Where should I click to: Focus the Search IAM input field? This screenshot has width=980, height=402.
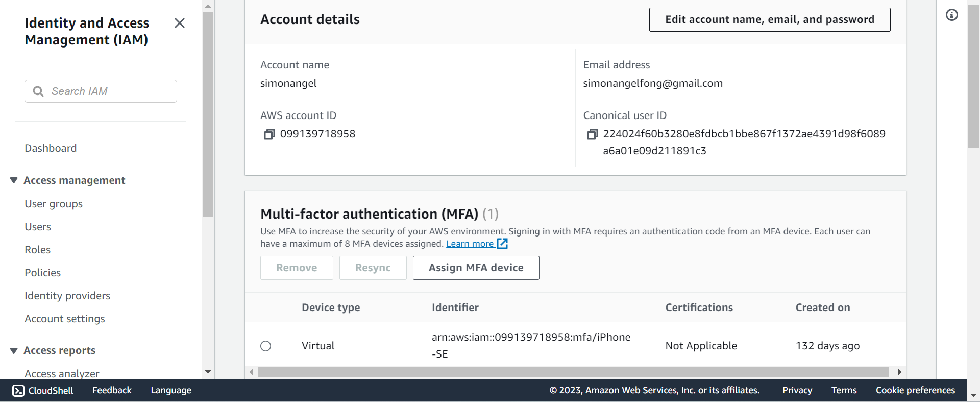[101, 91]
